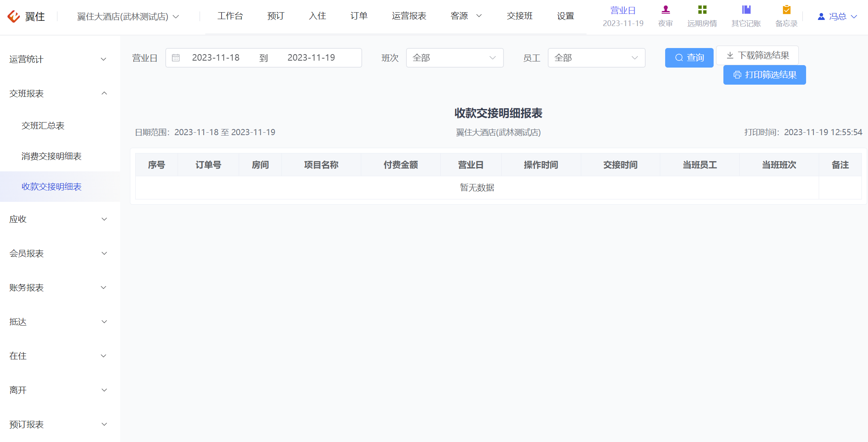Image resolution: width=868 pixels, height=442 pixels.
Task: Click the 冯总 user avatar icon
Action: pyautogui.click(x=821, y=17)
